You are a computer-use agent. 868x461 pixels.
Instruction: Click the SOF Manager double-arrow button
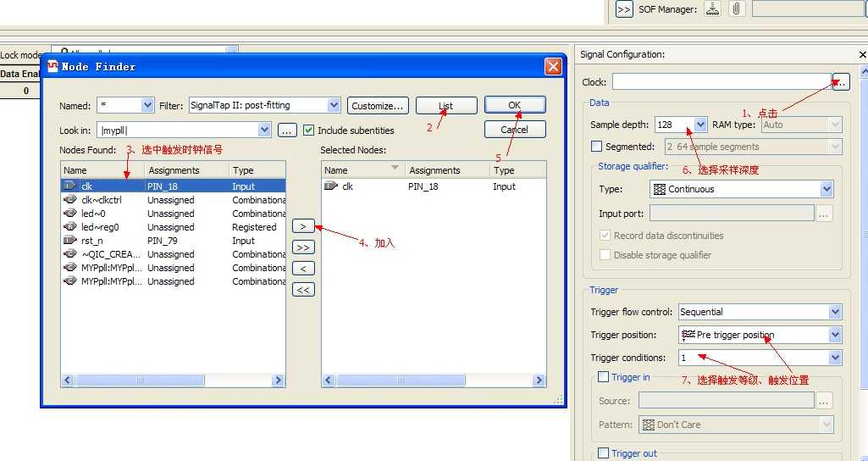point(624,9)
